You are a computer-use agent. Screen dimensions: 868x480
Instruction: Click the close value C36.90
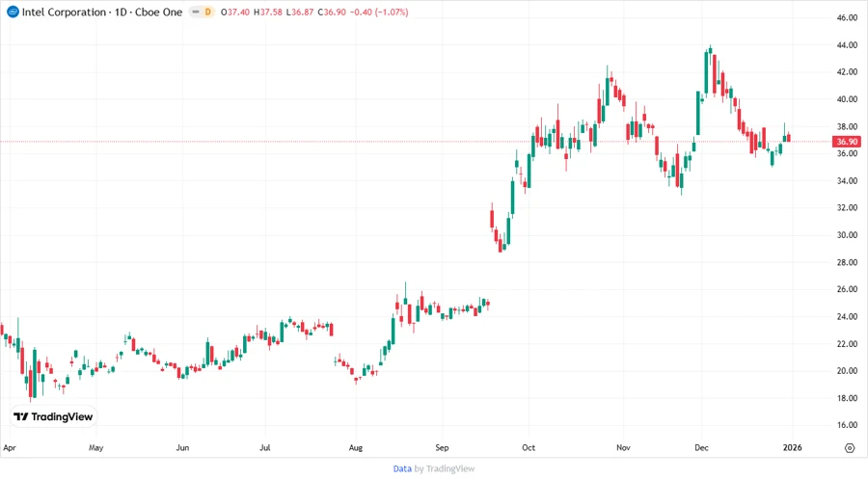(332, 13)
